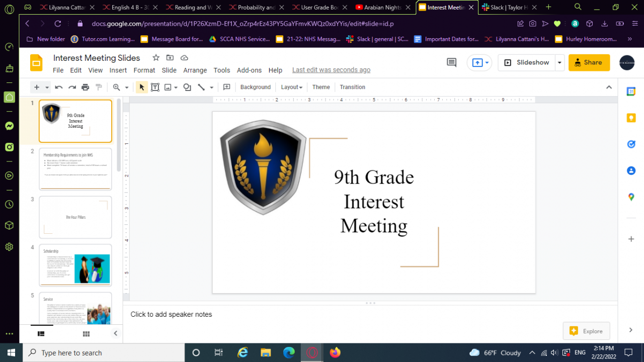Switch to filmstrip view of slides
This screenshot has width=644, height=362.
tap(41, 333)
